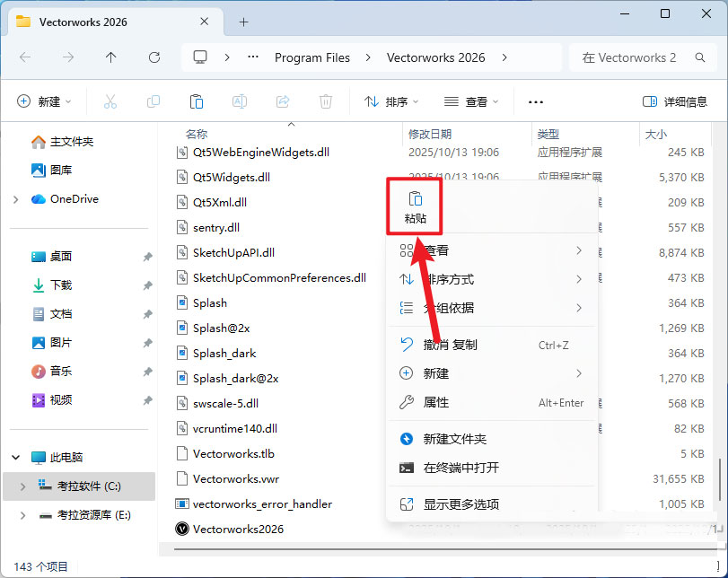728x578 pixels.
Task: Open Documents quick access folder
Action: pyautogui.click(x=51, y=314)
